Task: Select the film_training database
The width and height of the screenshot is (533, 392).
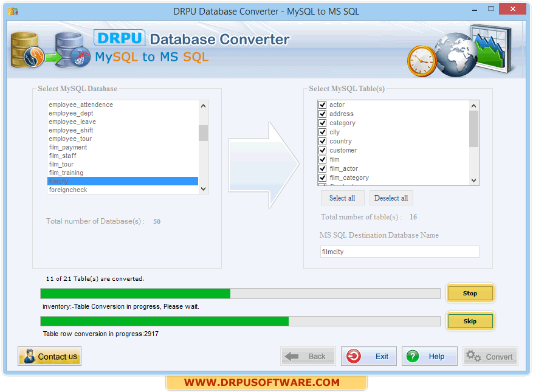Action: click(123, 173)
